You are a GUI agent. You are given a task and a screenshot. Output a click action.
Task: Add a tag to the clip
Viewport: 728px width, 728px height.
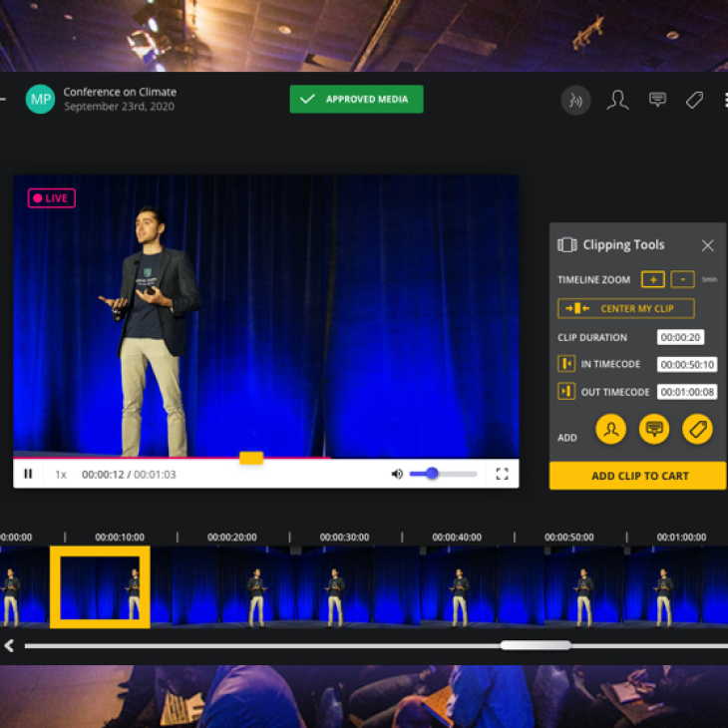pos(697,429)
